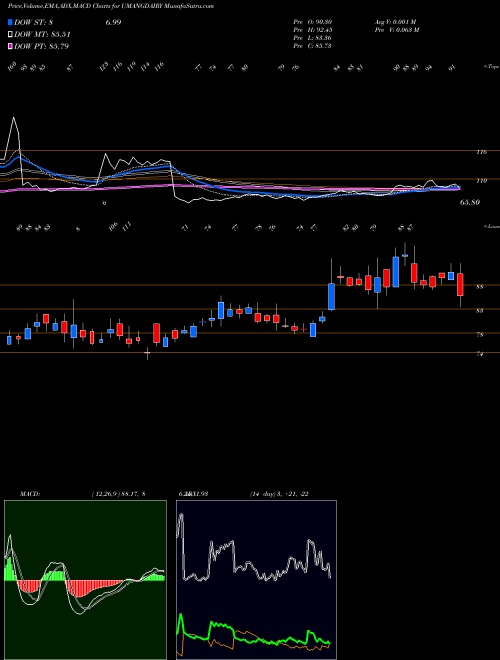Click the last red candlestick on the right
The width and height of the screenshot is (500, 660).
(x=460, y=285)
